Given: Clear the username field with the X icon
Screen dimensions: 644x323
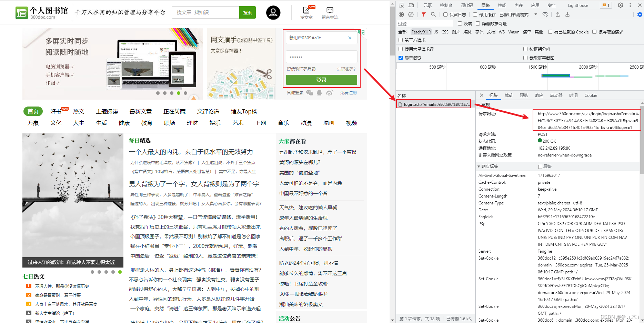Looking at the screenshot, I should (x=350, y=38).
